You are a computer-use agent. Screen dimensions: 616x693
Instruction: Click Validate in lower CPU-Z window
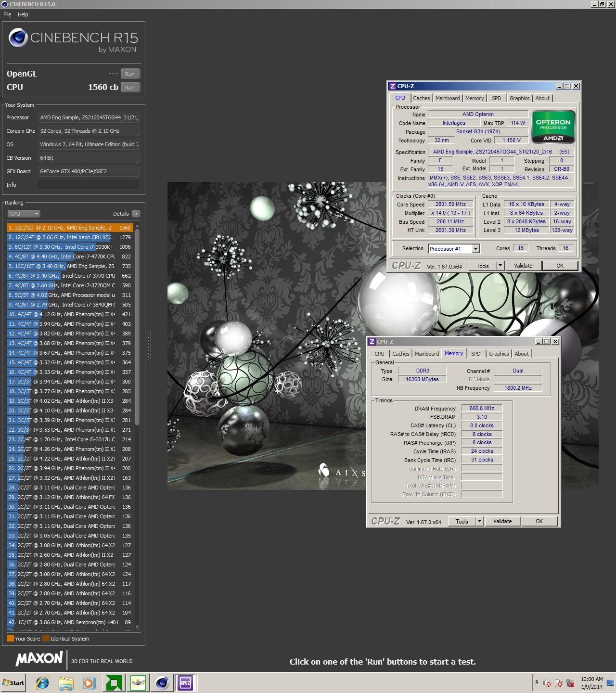(502, 521)
